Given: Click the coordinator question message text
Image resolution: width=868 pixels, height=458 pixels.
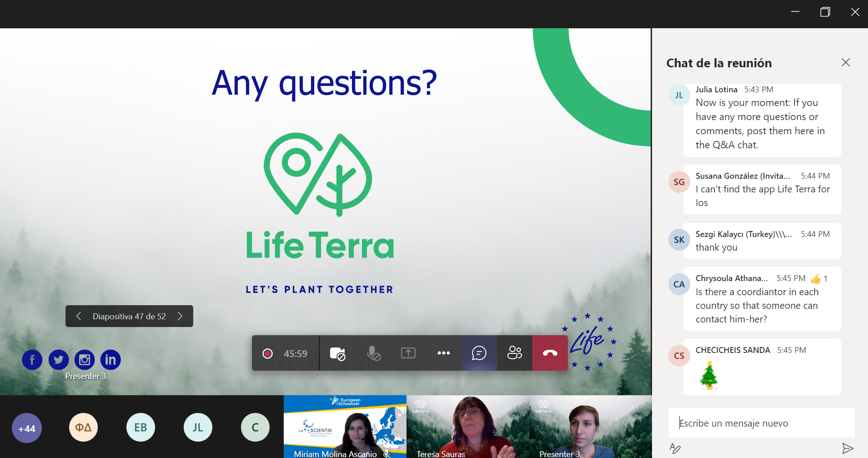Looking at the screenshot, I should click(757, 306).
